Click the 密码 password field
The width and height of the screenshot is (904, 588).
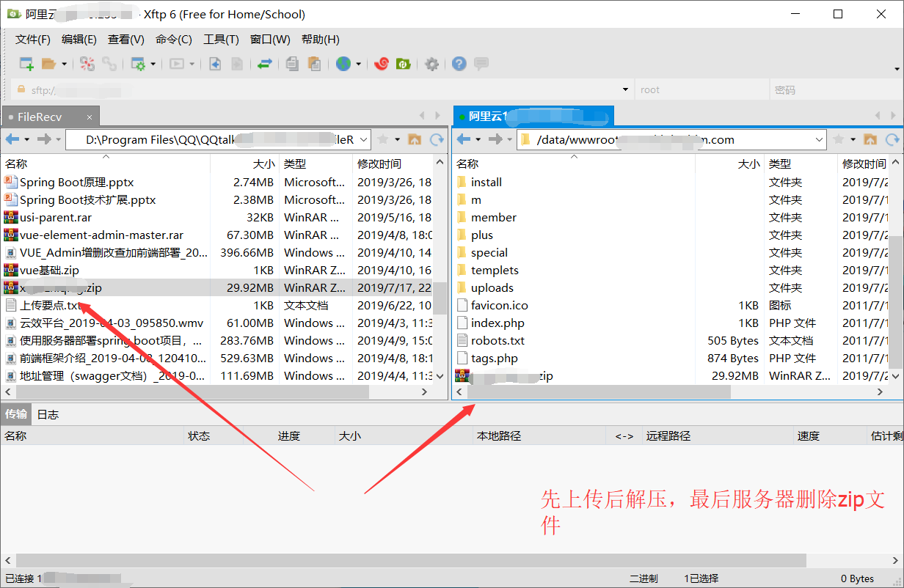(836, 90)
